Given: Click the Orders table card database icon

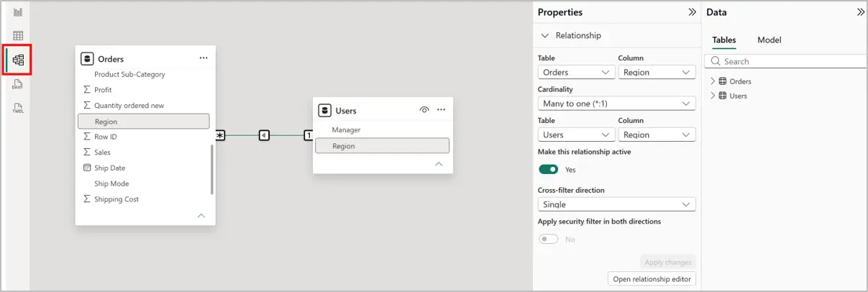Looking at the screenshot, I should (x=87, y=59).
